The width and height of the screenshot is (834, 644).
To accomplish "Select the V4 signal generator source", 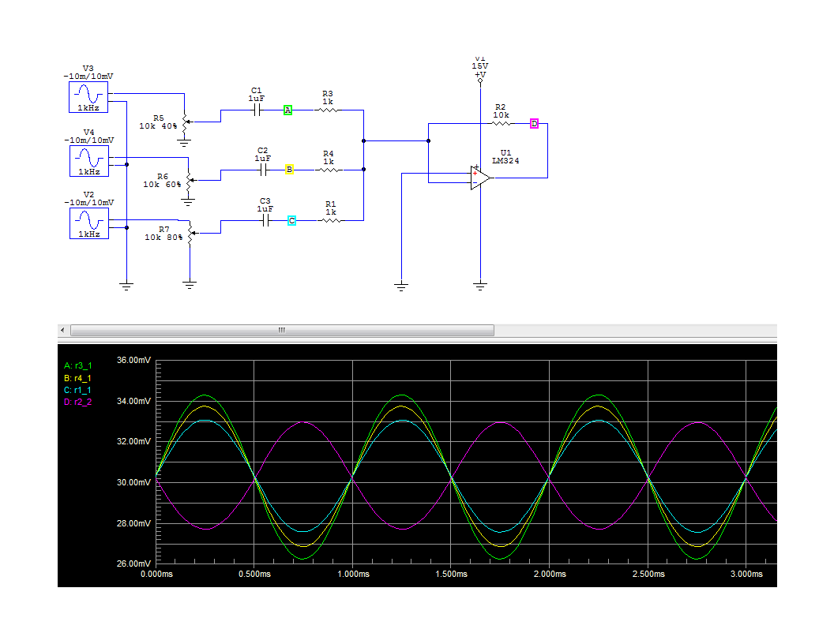I will (88, 161).
